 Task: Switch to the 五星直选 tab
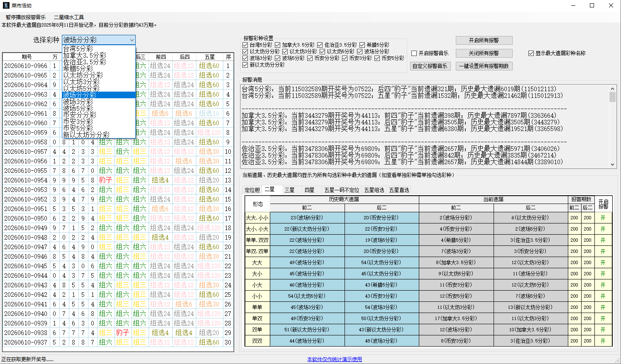point(399,190)
